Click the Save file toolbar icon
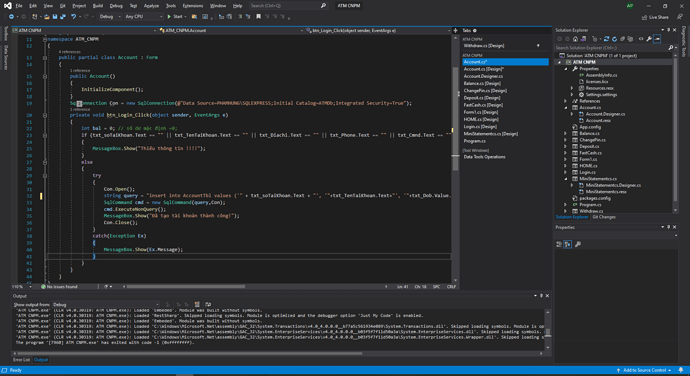The height and width of the screenshot is (376, 690). [55, 16]
